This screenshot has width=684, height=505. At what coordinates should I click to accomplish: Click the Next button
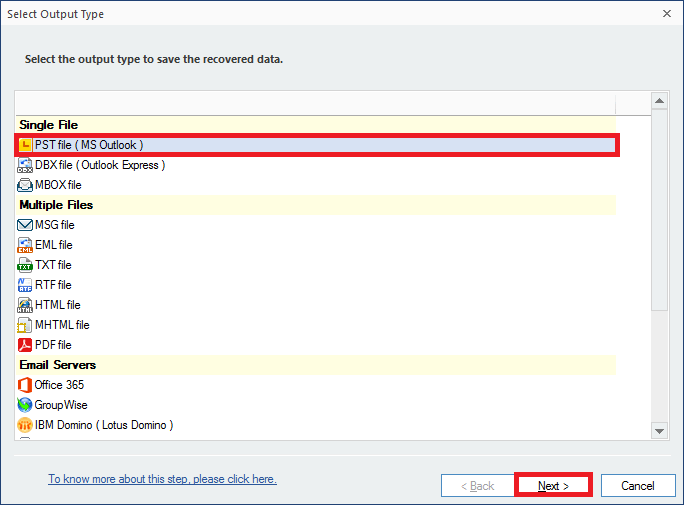(x=553, y=485)
